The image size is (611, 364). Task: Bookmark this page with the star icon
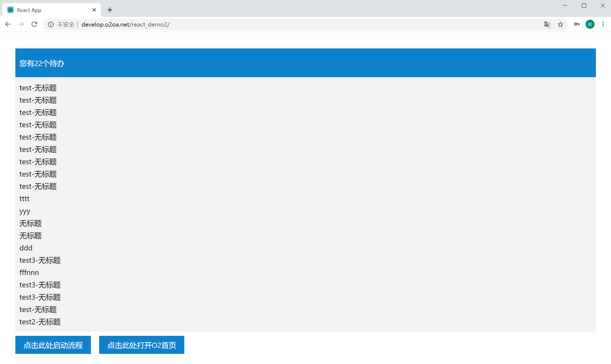tap(560, 24)
